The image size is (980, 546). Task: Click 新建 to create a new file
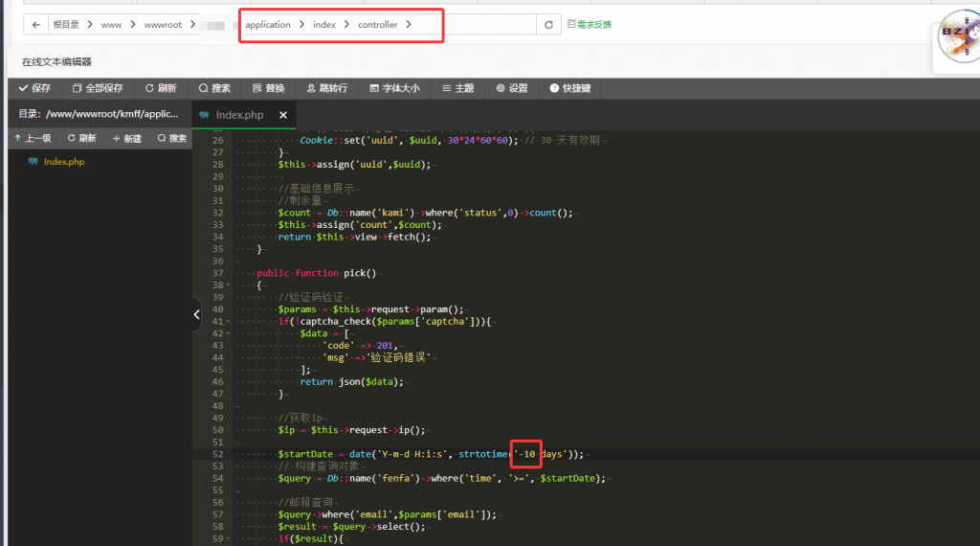click(x=127, y=138)
